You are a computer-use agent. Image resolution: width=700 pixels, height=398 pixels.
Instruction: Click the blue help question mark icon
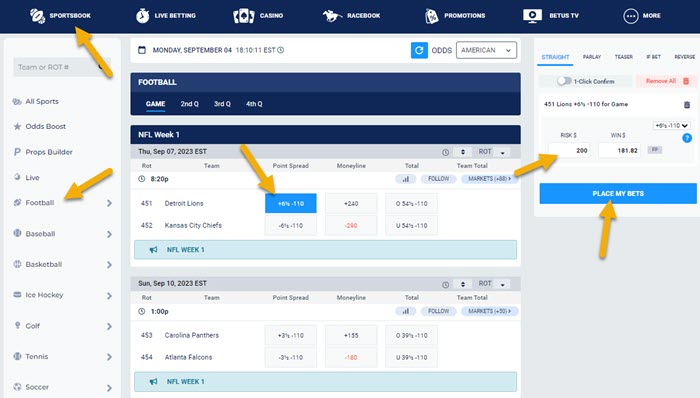(x=687, y=138)
